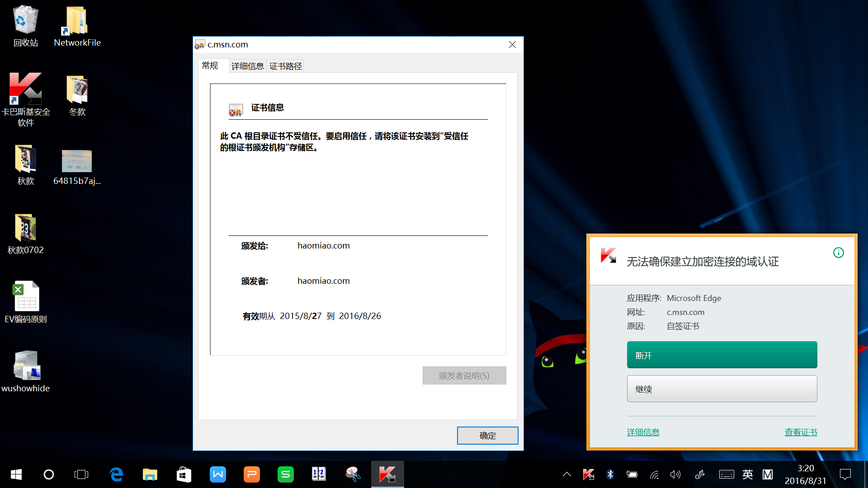Click the certificate icon in dialog title bar
Screen dimensions: 868x488
click(200, 44)
